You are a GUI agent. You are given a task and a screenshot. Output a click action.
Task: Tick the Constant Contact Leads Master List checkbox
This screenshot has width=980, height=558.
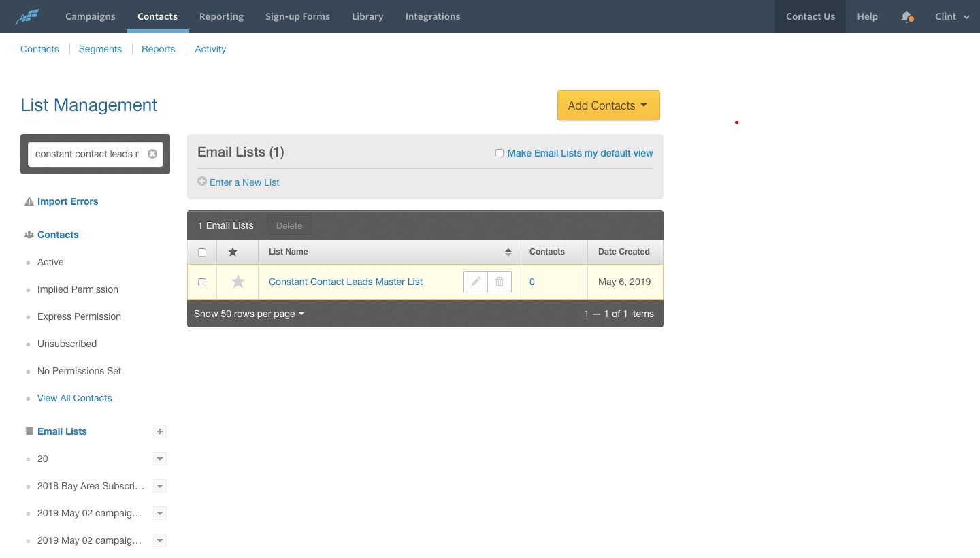coord(202,282)
